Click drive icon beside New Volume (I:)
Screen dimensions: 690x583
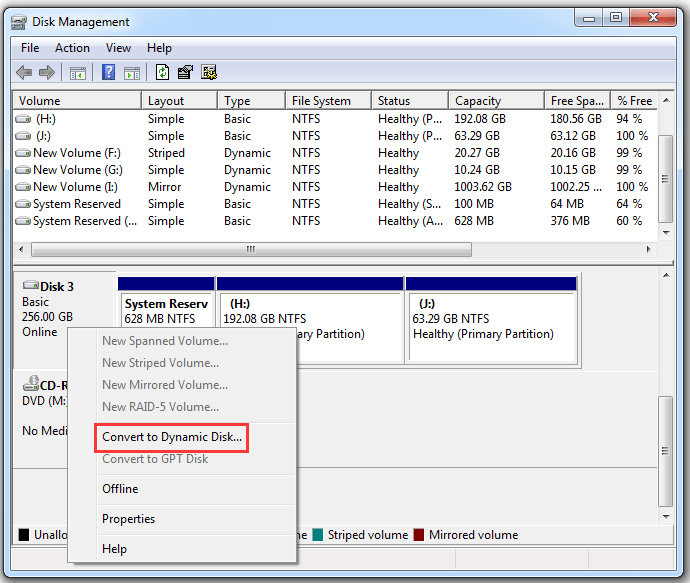[23, 187]
